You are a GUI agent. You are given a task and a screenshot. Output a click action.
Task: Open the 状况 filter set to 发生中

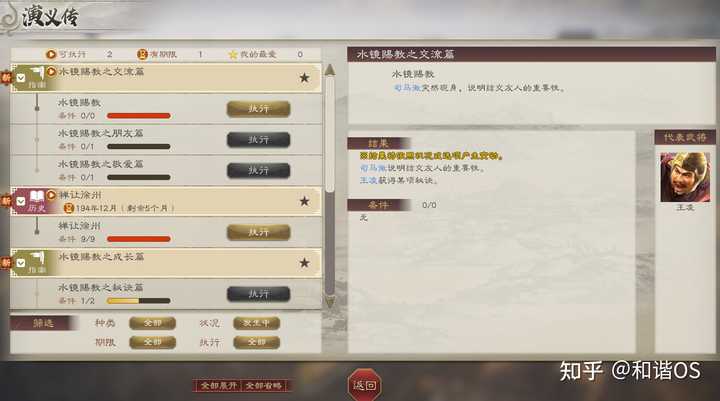[x=256, y=323]
